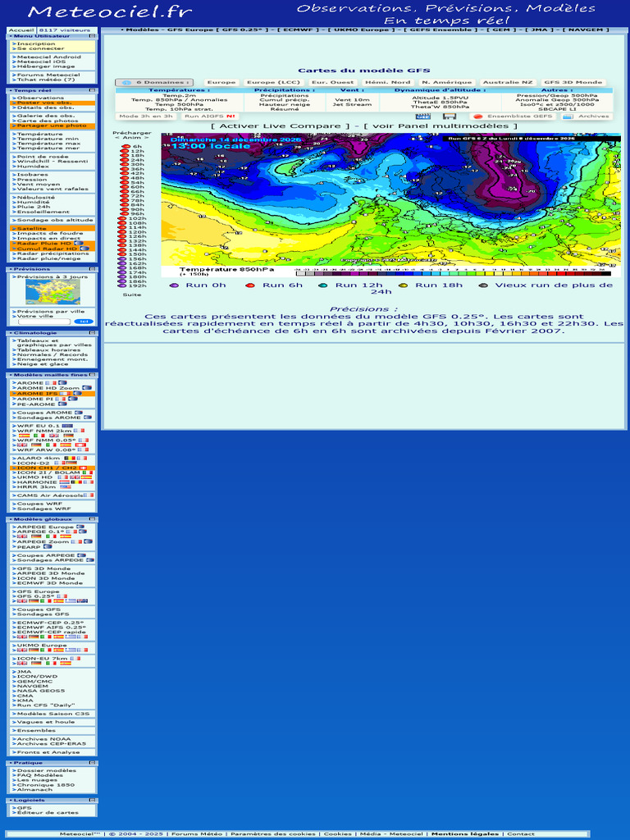This screenshot has width=630, height=840.
Task: Open GFS 3D Monde view
Action: point(573,83)
